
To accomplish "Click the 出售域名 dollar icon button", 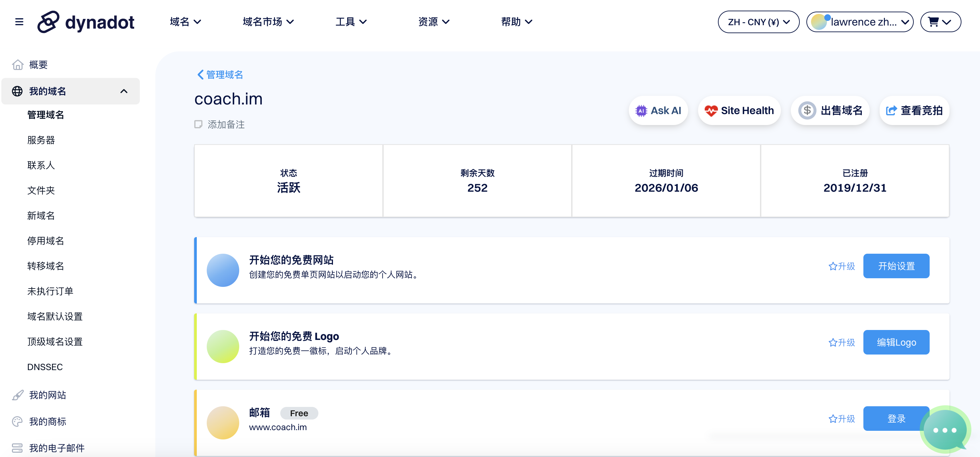I will point(807,110).
